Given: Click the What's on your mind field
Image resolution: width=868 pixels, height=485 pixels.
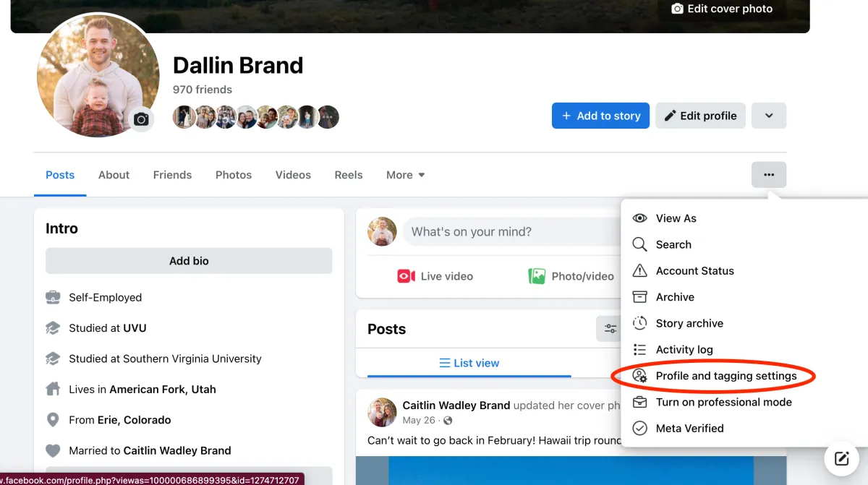Looking at the screenshot, I should coord(514,232).
